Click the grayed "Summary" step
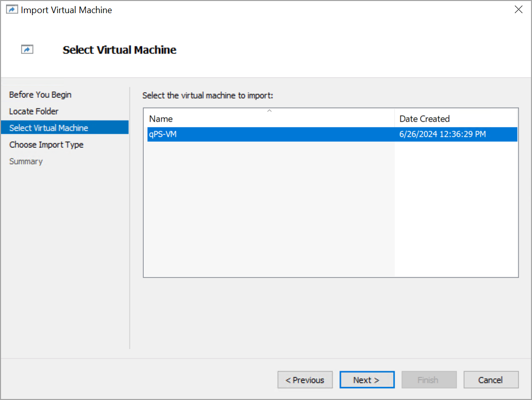Screen dimensions: 532x400 coord(26,161)
